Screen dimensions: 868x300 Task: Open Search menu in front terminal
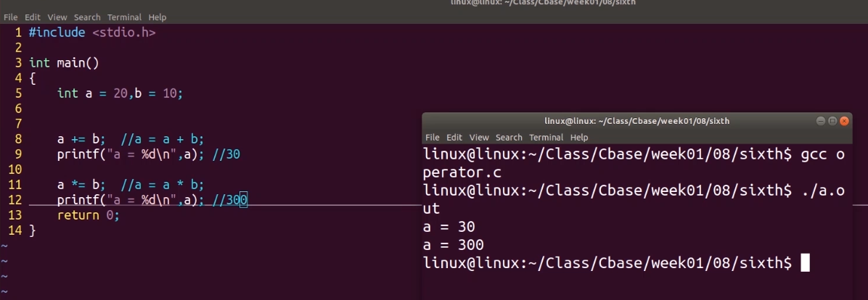tap(509, 138)
